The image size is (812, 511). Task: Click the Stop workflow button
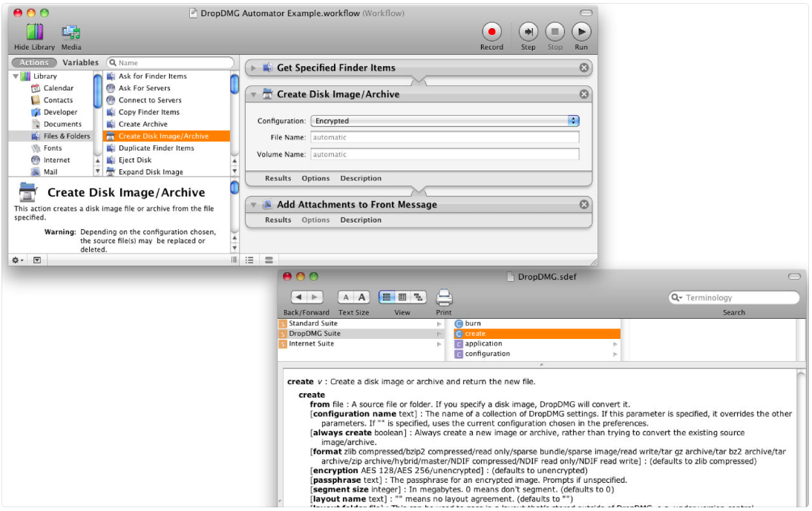pyautogui.click(x=554, y=32)
